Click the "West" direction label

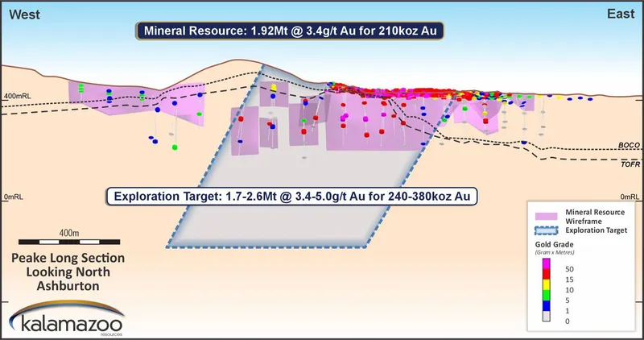(x=25, y=15)
